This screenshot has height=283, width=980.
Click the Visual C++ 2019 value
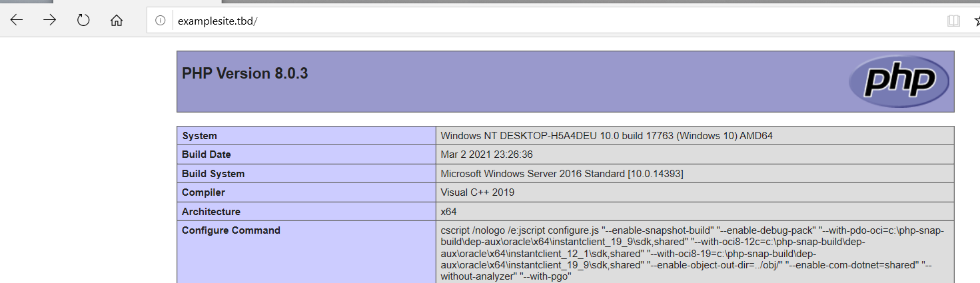[x=477, y=192]
